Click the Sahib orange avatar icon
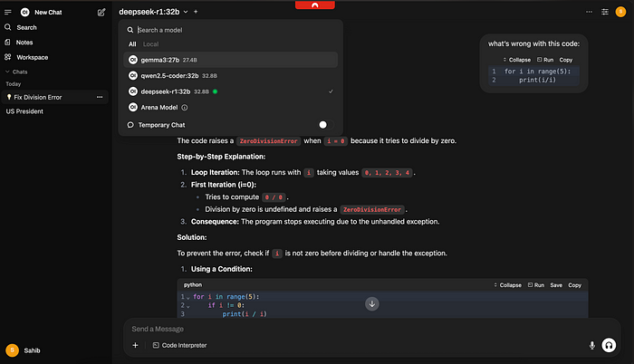The height and width of the screenshot is (364, 634). [x=12, y=350]
